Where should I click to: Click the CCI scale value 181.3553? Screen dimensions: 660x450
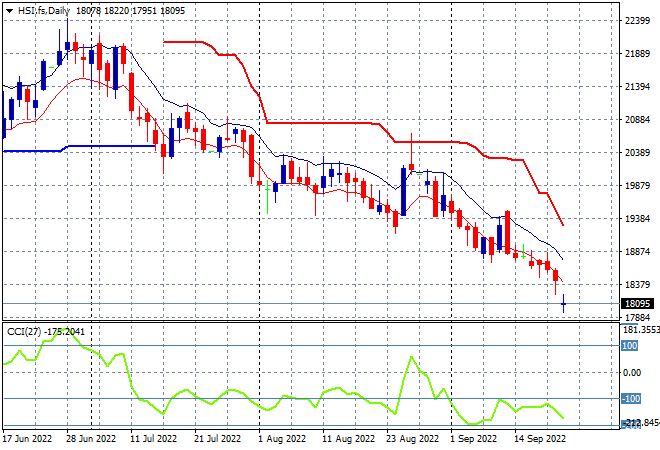click(641, 330)
